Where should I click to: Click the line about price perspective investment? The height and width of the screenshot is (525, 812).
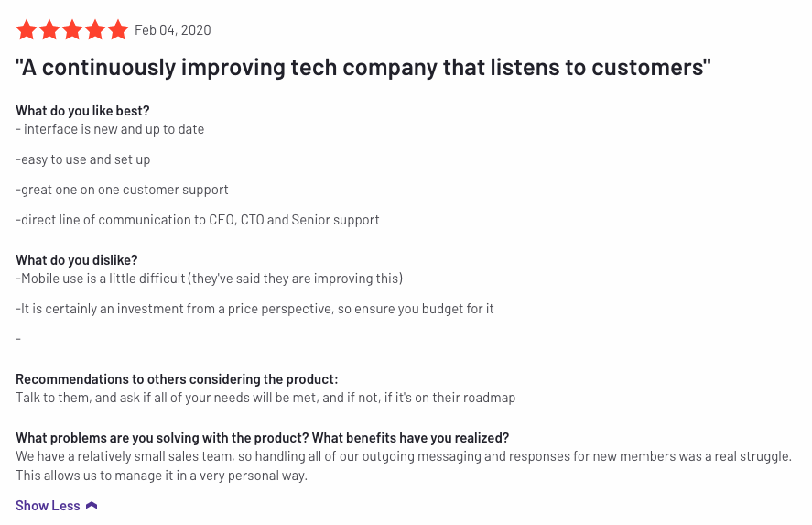point(254,309)
